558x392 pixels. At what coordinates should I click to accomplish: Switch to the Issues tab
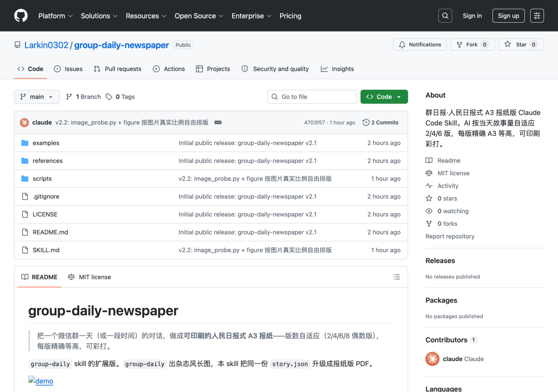click(x=68, y=69)
